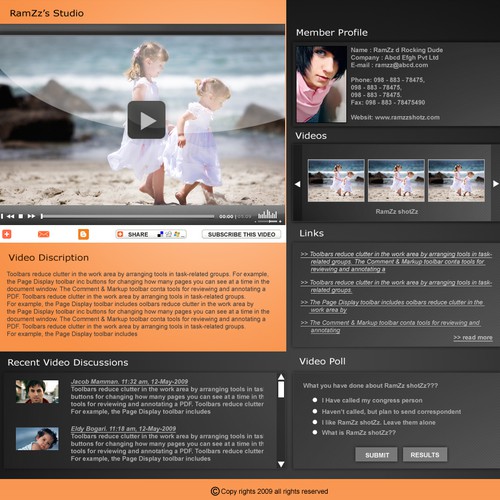The image size is (500, 500).
Task: Click the orange Blogger icon
Action: coord(83,234)
